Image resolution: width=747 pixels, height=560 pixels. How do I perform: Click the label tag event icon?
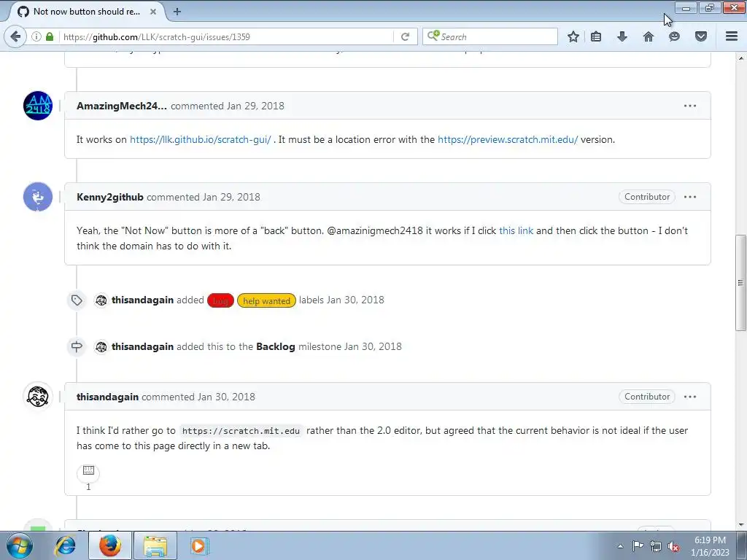(77, 300)
